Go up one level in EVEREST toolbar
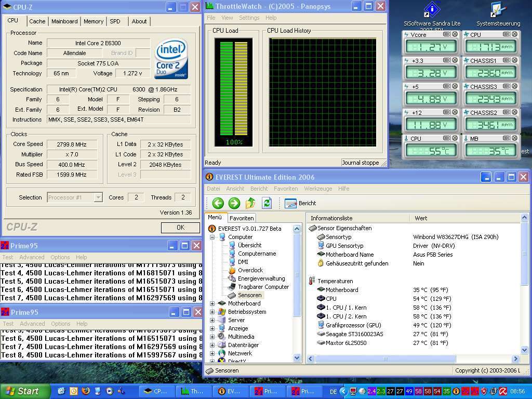The image size is (532, 399). pyautogui.click(x=250, y=203)
